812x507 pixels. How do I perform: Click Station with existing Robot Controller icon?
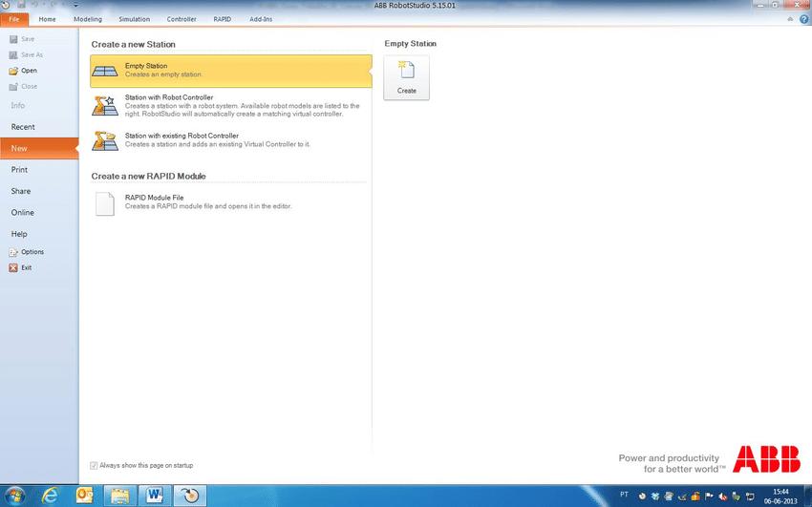105,140
